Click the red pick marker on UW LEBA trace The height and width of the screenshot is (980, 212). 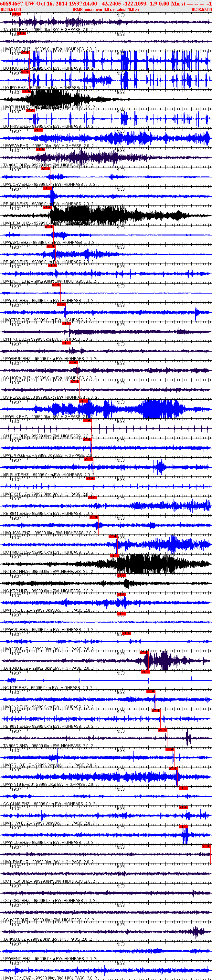coord(47,207)
